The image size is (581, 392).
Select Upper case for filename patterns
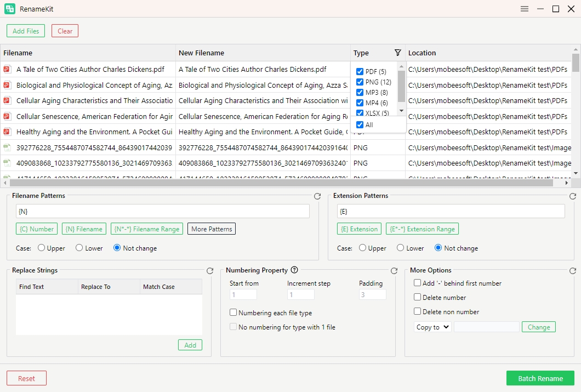pos(41,248)
